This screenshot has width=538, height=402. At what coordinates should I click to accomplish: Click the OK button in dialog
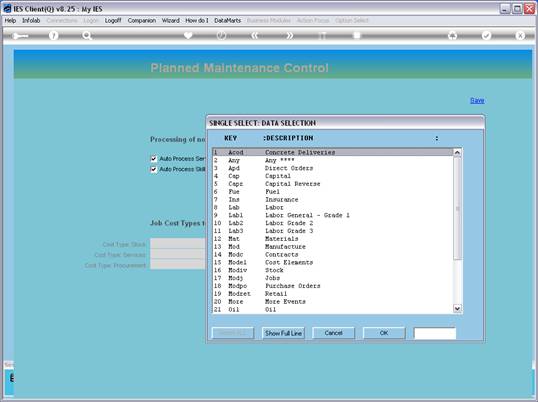tap(384, 333)
